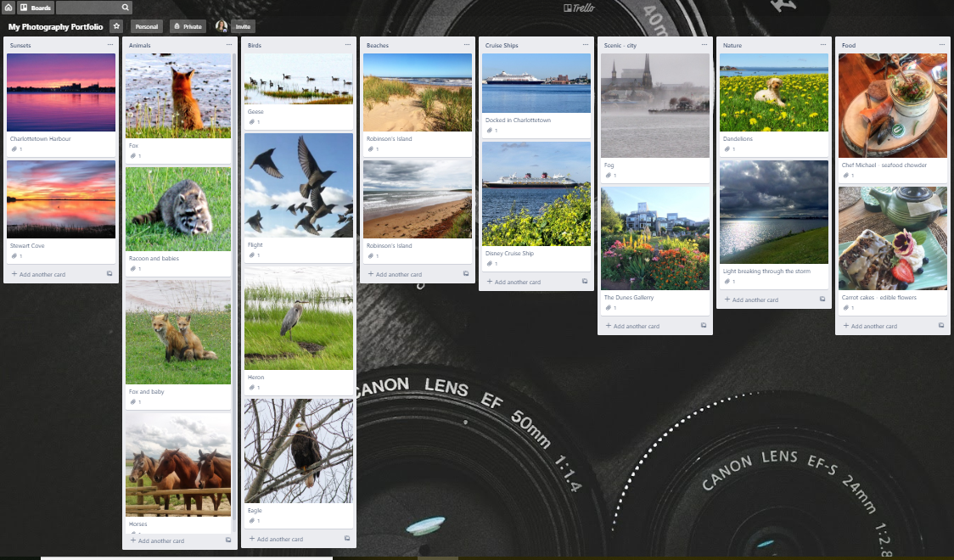954x560 pixels.
Task: Select the Dunes Gallery card title
Action: pos(628,297)
